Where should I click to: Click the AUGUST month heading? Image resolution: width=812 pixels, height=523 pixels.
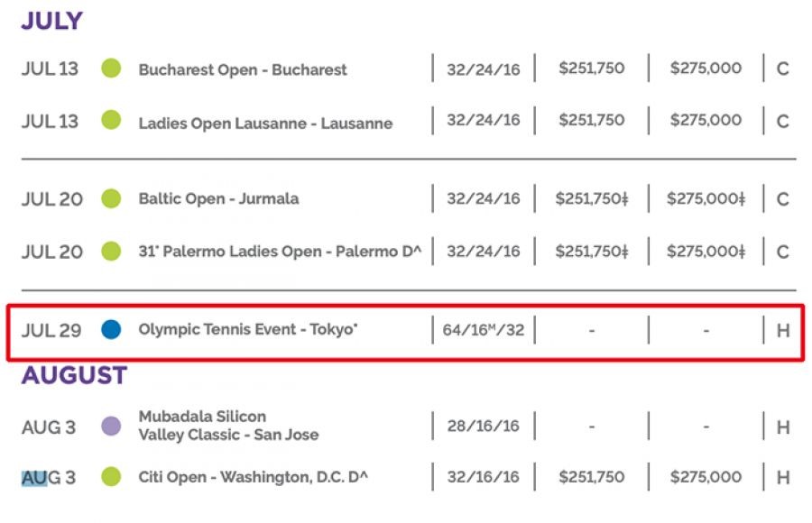(x=74, y=376)
